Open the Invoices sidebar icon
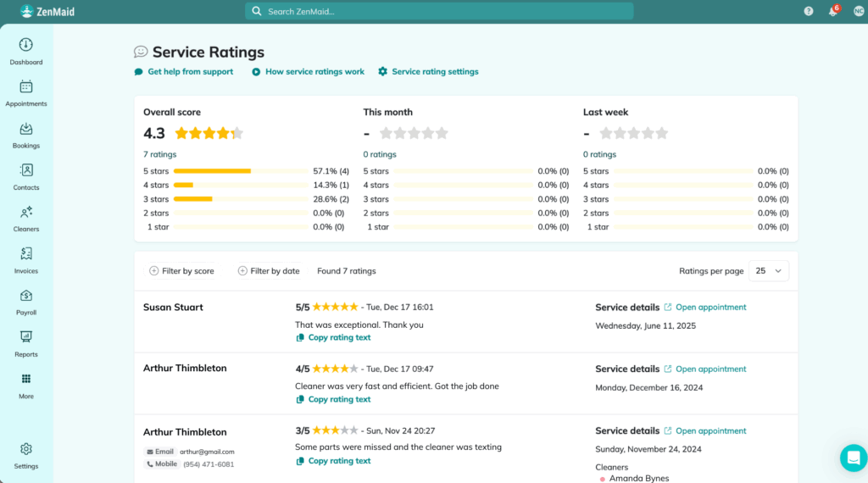The image size is (868, 483). click(26, 254)
